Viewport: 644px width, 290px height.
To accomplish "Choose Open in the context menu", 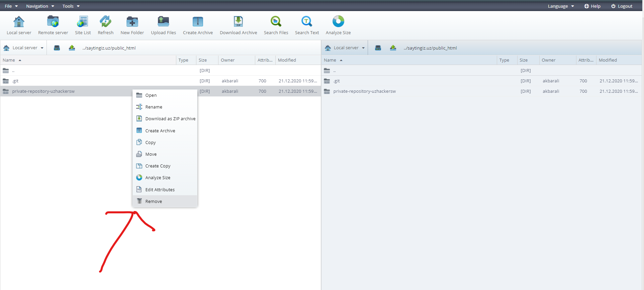I will [165, 95].
